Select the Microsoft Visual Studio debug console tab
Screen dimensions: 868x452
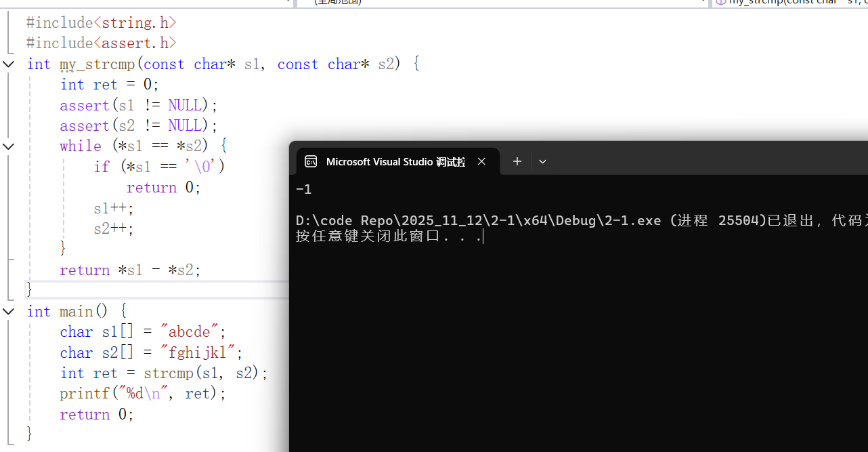tap(397, 161)
